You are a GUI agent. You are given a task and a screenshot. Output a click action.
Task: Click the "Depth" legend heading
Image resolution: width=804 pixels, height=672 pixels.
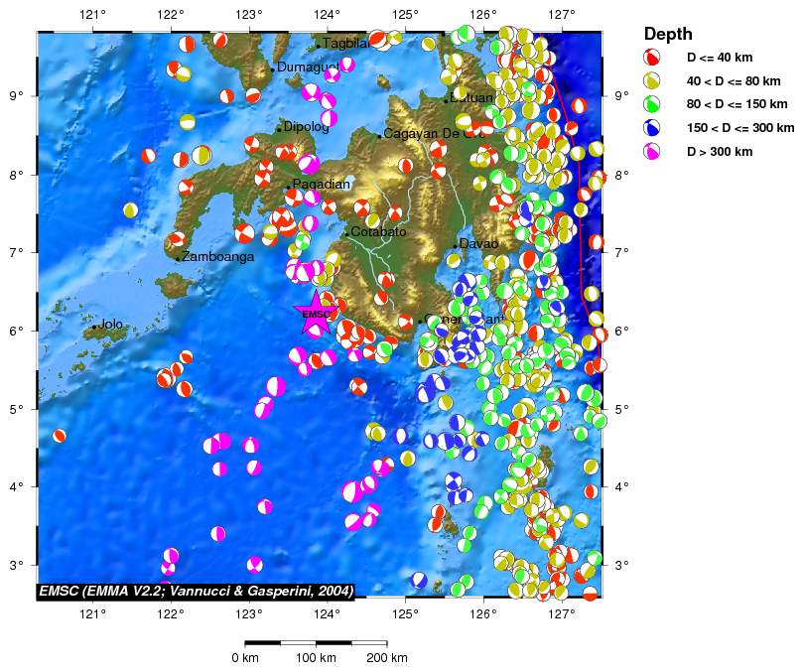tap(668, 35)
